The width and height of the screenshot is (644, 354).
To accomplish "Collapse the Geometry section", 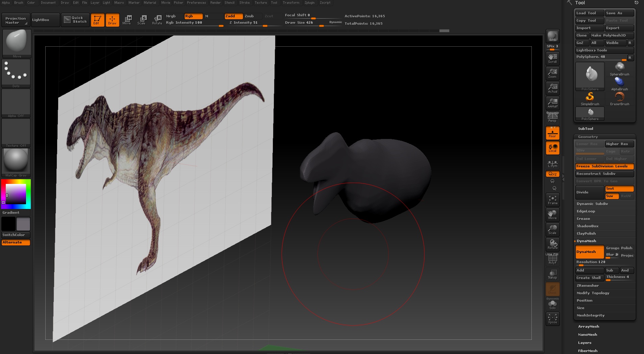I will pyautogui.click(x=588, y=137).
